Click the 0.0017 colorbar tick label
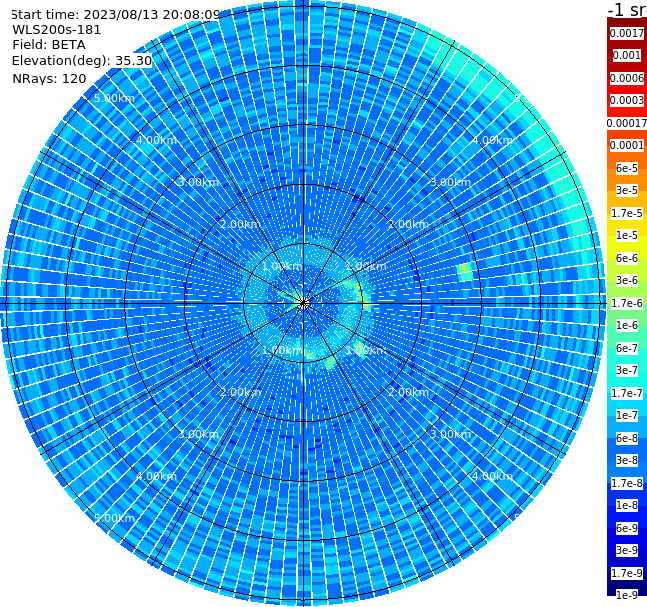Screen dimensions: 647x607 (x=627, y=33)
